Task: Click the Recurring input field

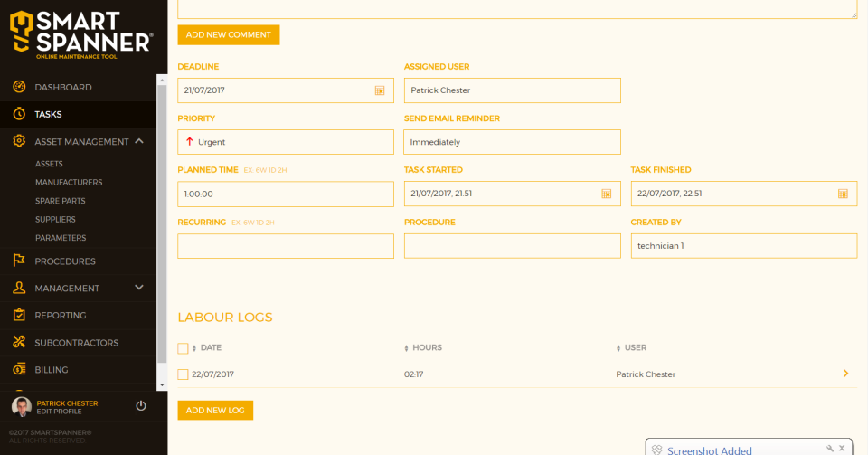Action: click(x=286, y=246)
